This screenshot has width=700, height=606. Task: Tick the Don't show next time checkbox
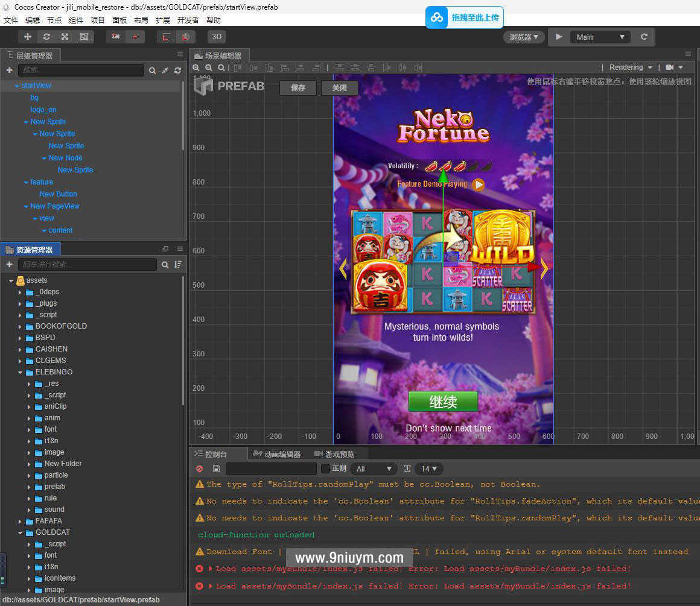click(398, 428)
